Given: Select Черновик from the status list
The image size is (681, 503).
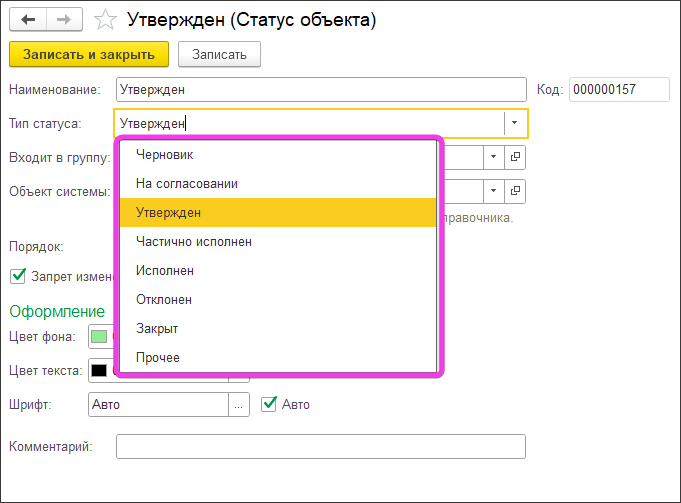Looking at the screenshot, I should coord(165,155).
